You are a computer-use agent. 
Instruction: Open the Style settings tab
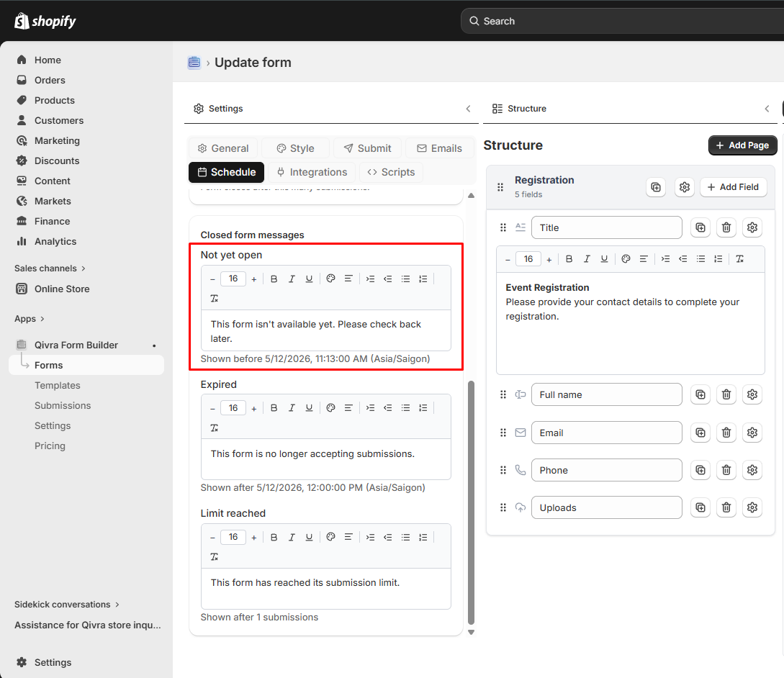click(295, 148)
